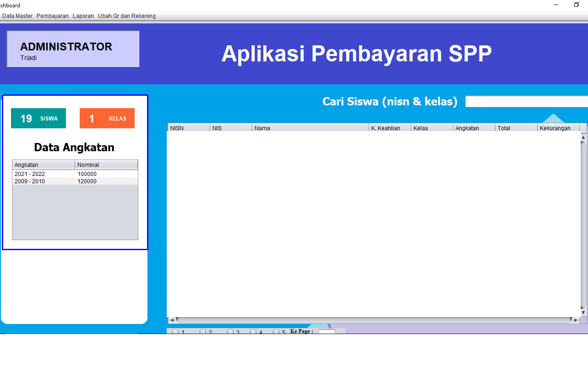This screenshot has height=384, width=588.
Task: Click the teal SISWA counter tile
Action: click(38, 118)
